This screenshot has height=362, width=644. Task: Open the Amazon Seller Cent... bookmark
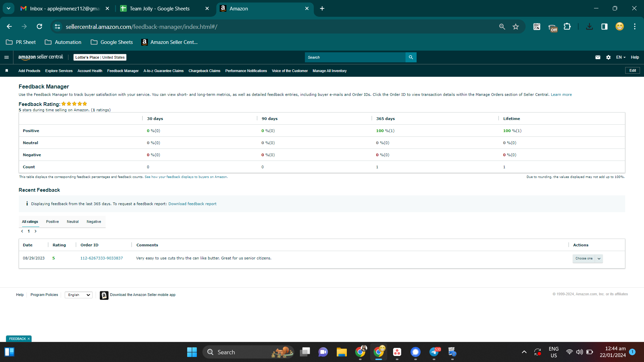tap(169, 42)
